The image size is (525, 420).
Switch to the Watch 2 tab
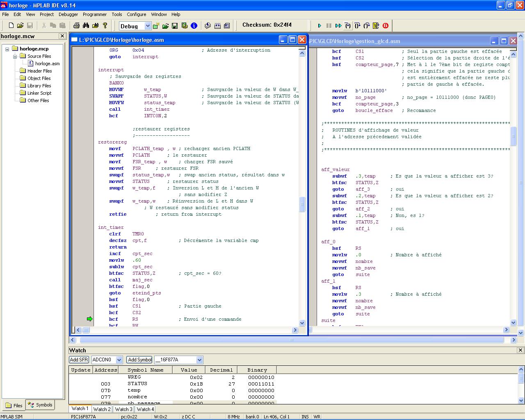[x=101, y=409]
